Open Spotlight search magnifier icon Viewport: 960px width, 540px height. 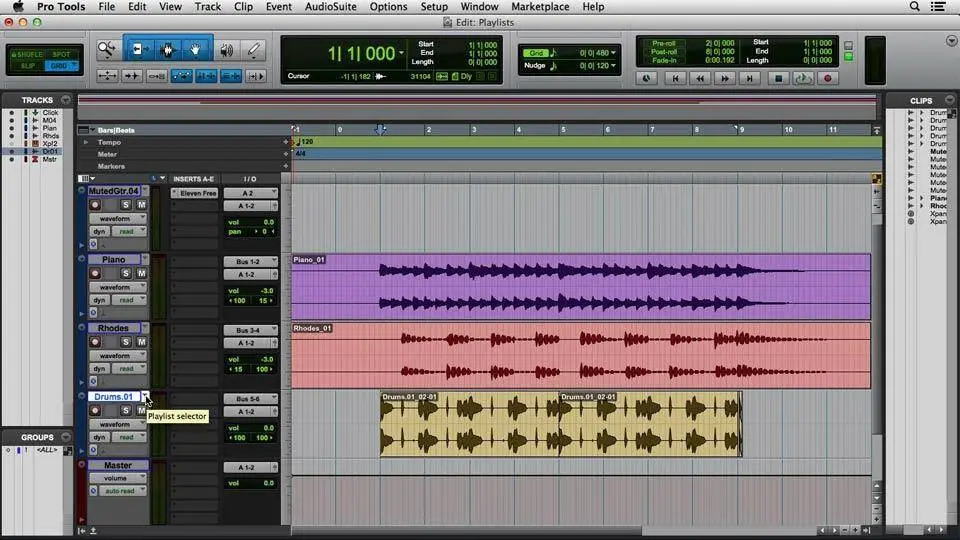click(x=915, y=7)
